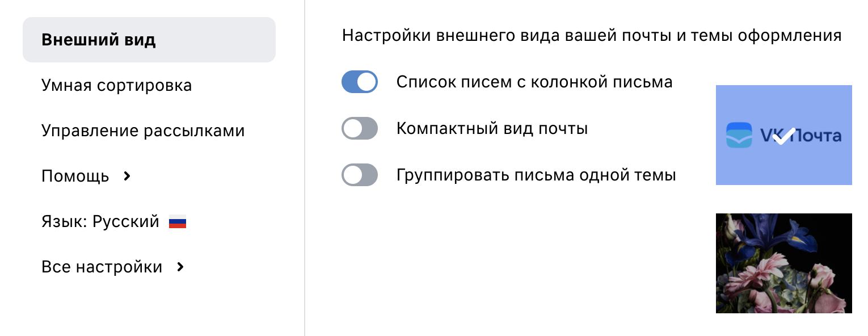Choose the light blue VK Почта theme

[784, 135]
